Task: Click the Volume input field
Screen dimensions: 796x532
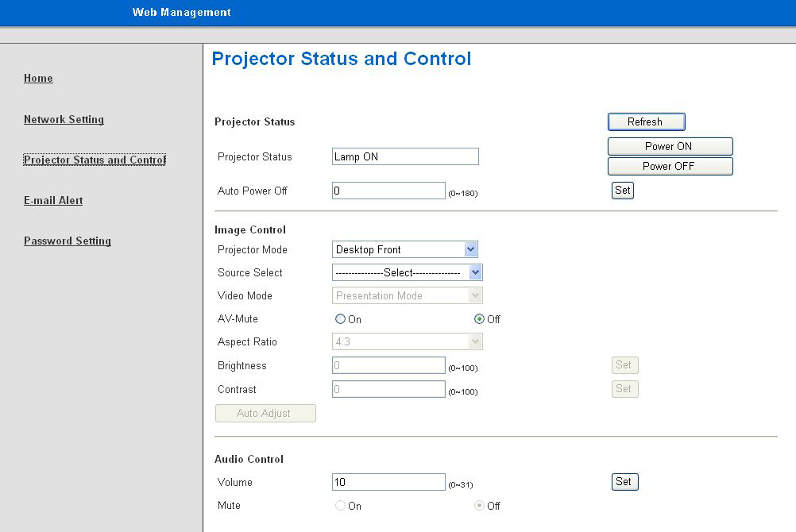Action: click(x=388, y=482)
